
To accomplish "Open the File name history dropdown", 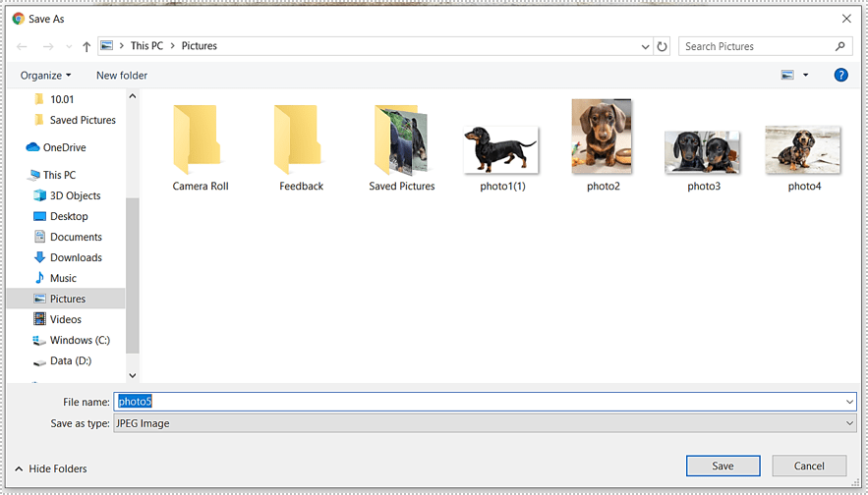I will click(x=849, y=402).
